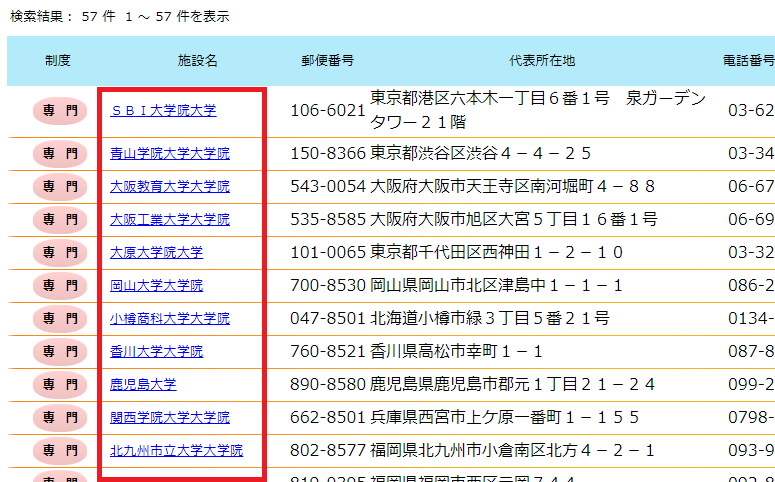The height and width of the screenshot is (482, 775).
Task: Select postal code 890-8580
Action: point(328,385)
